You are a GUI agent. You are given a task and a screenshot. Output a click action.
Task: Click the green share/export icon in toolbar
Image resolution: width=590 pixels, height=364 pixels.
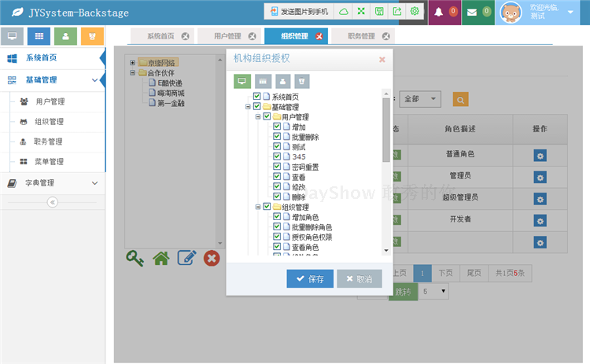397,11
